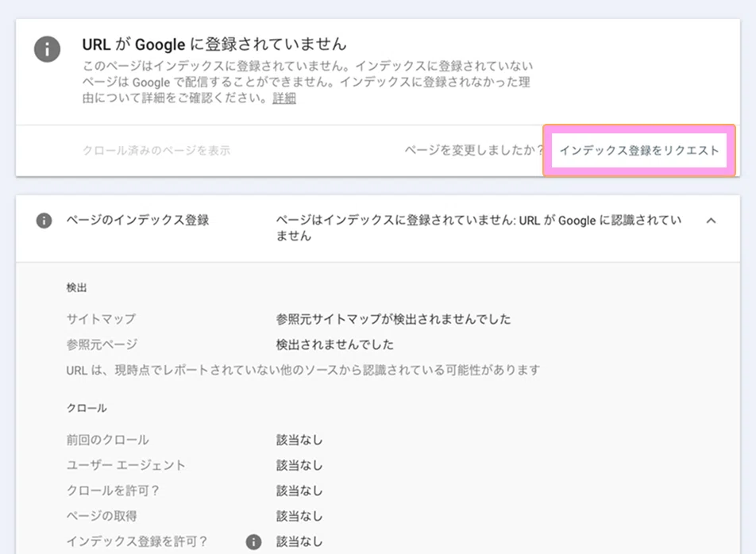756x554 pixels.
Task: Click the インデックス登録を許可？ label
Action: tap(137, 542)
